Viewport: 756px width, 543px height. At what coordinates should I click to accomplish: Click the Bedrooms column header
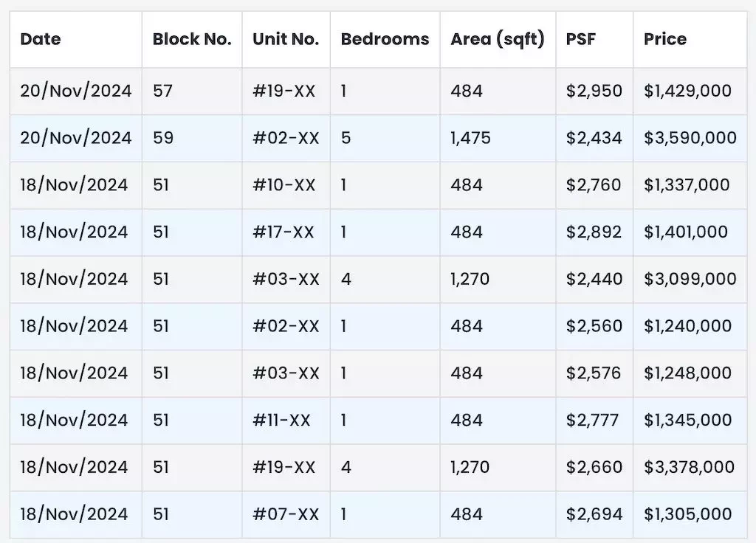385,40
